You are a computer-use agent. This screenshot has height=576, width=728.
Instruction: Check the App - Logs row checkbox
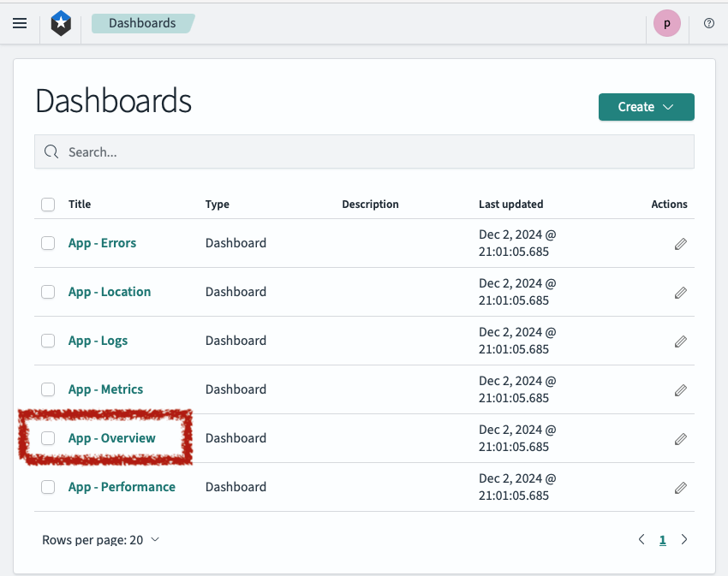click(48, 341)
